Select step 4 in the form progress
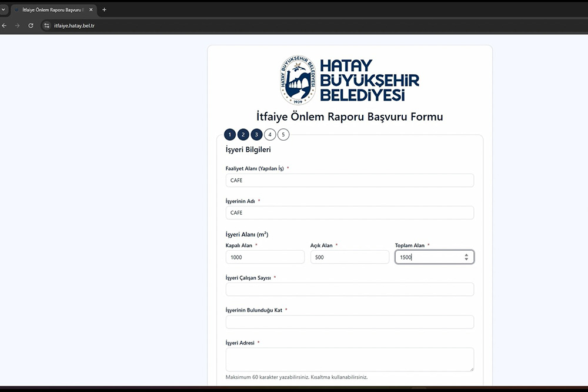 tap(270, 135)
